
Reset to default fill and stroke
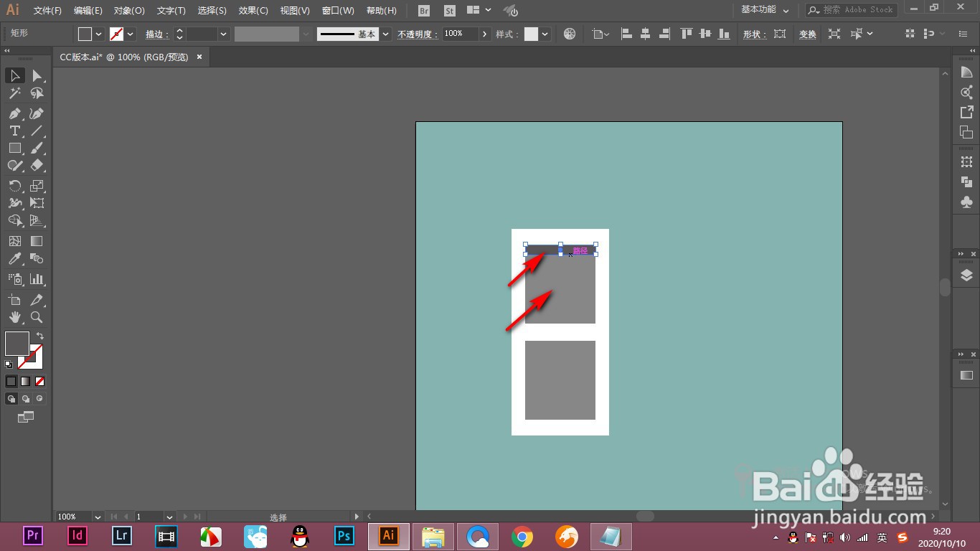coord(9,364)
